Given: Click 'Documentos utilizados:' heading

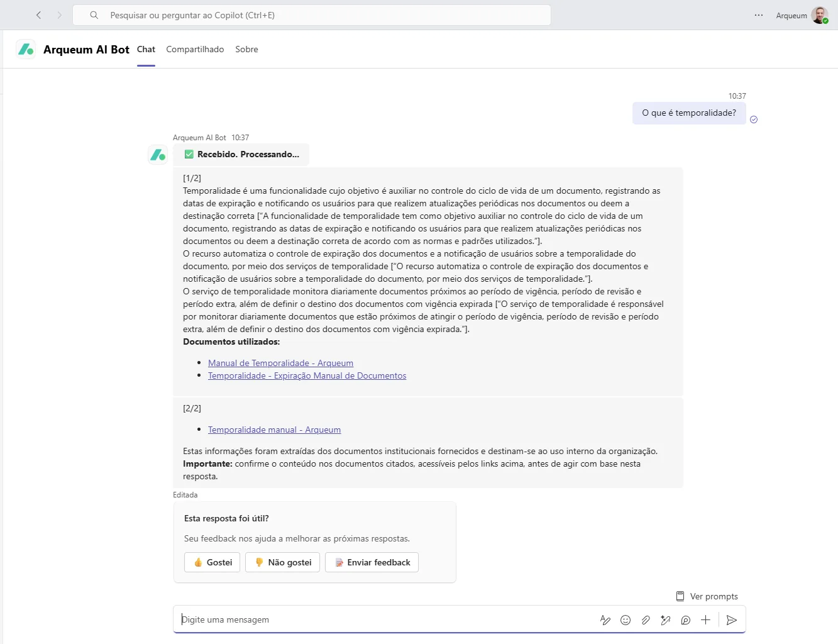Looking at the screenshot, I should pos(231,341).
